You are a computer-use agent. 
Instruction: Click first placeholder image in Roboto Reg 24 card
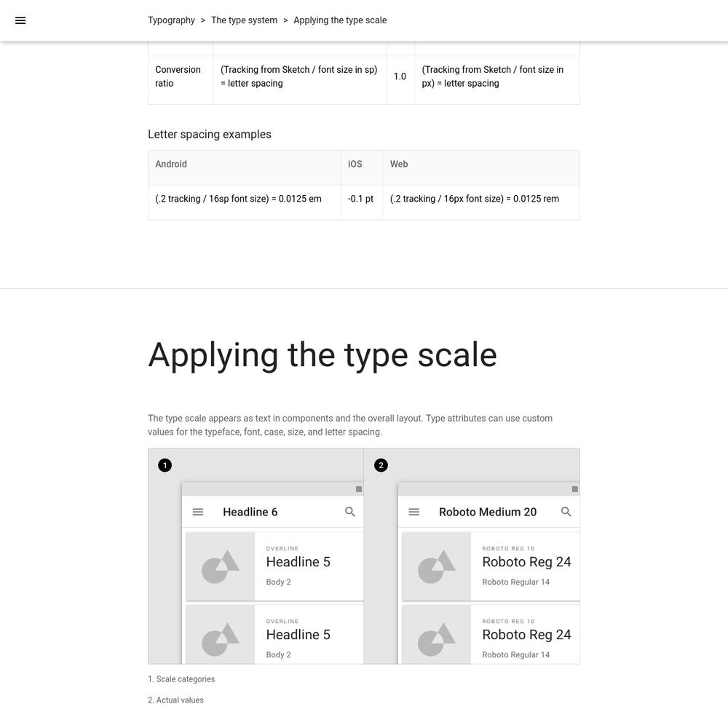point(436,566)
